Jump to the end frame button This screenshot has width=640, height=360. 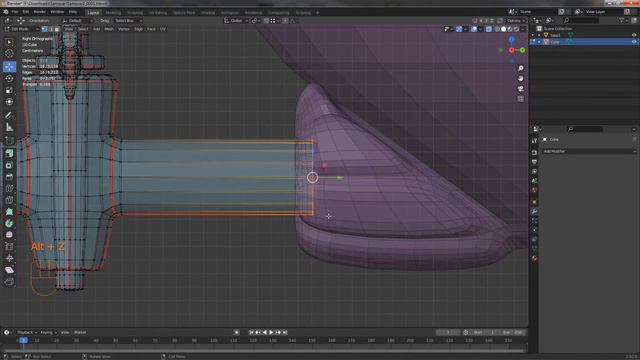coord(285,332)
